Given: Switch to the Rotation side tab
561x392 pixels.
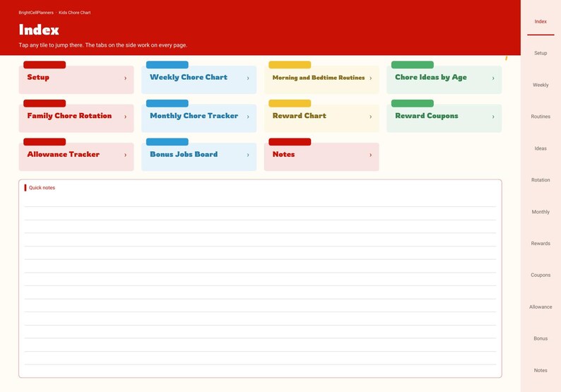Looking at the screenshot, I should pos(541,180).
